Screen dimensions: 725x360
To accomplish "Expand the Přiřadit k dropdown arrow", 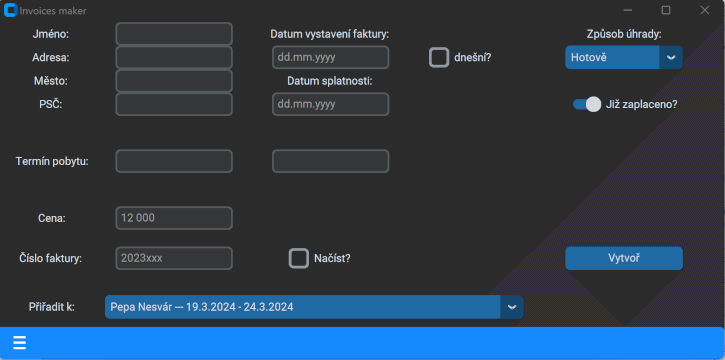I will tap(512, 307).
